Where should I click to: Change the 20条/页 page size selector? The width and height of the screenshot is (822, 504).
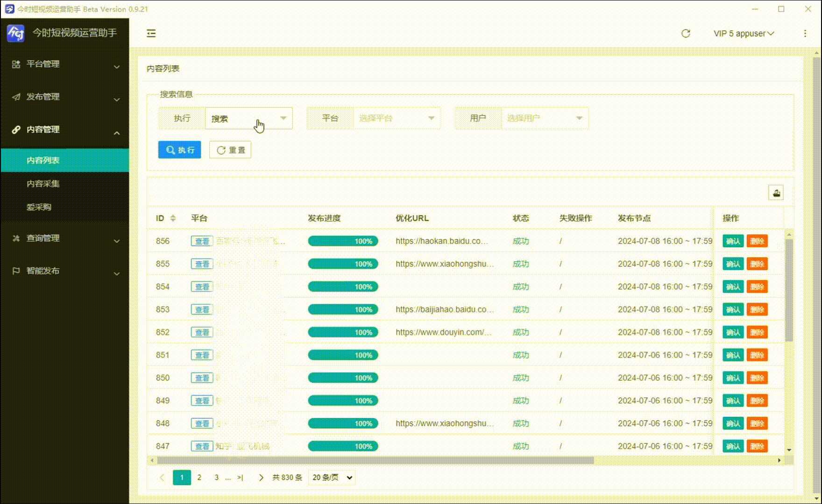(x=332, y=477)
